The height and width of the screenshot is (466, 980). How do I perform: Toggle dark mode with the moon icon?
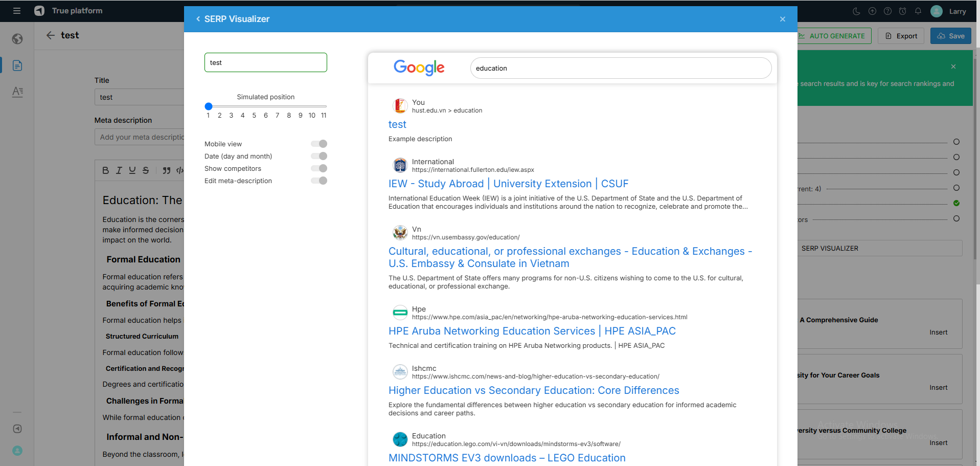click(857, 11)
